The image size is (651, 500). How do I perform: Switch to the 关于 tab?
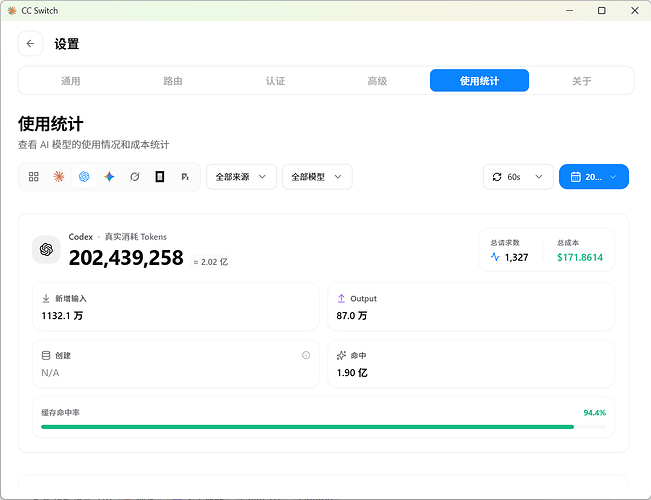point(581,81)
